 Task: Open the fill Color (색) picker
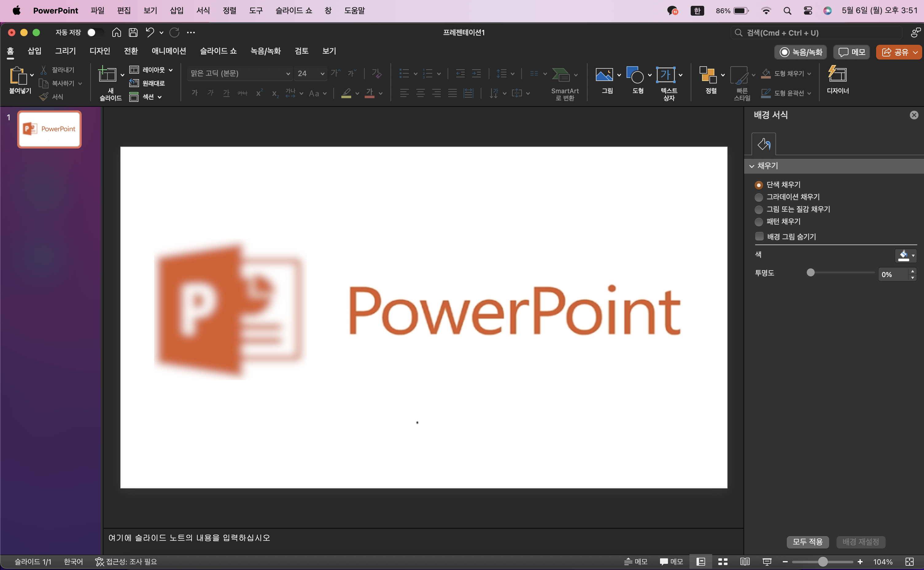click(906, 255)
